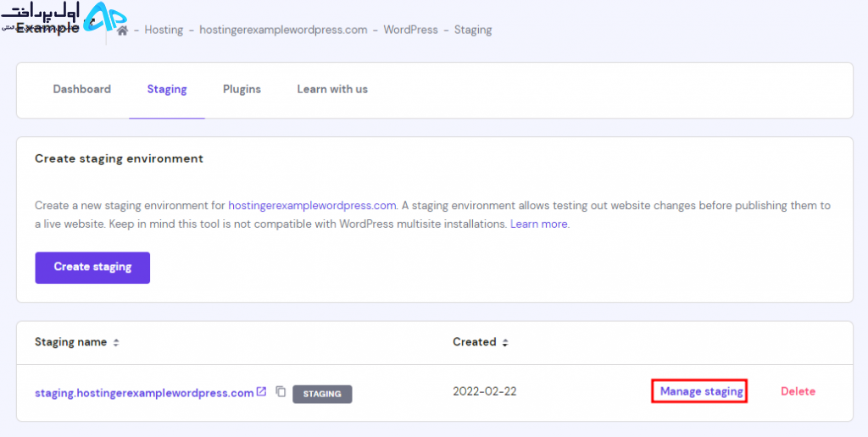This screenshot has width=868, height=437.
Task: Click hostingerexamplewordpress.com in breadcrumb
Action: pyautogui.click(x=283, y=30)
